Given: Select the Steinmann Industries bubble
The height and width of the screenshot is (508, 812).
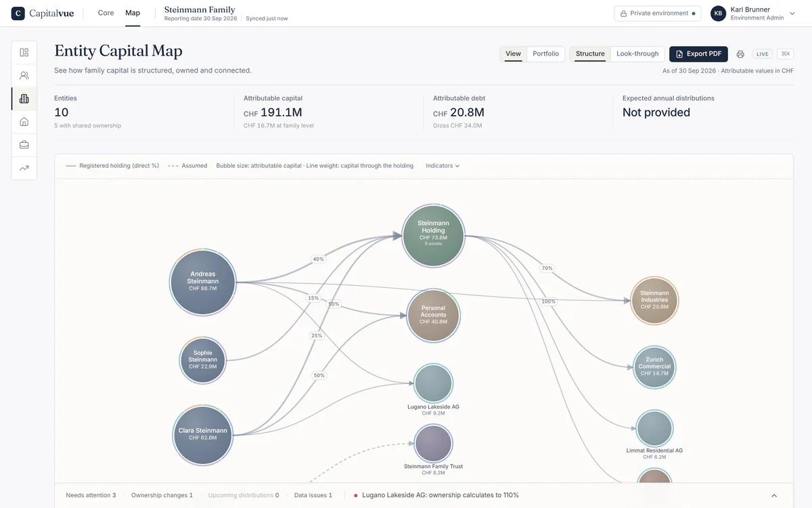Looking at the screenshot, I should pyautogui.click(x=654, y=300).
